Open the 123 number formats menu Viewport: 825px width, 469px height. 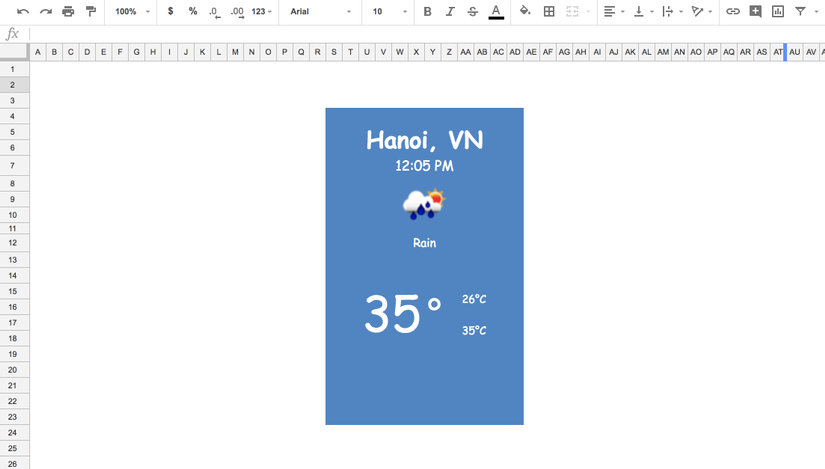[x=262, y=12]
